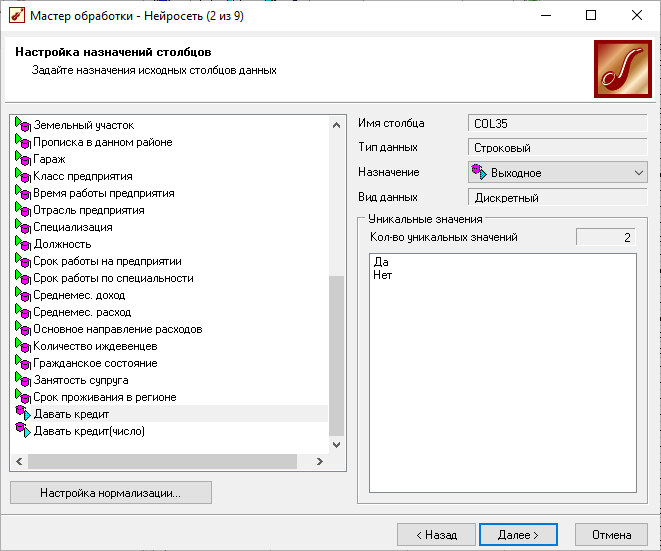Click the Имя столбца field showing COL35
661x551 pixels.
point(557,124)
